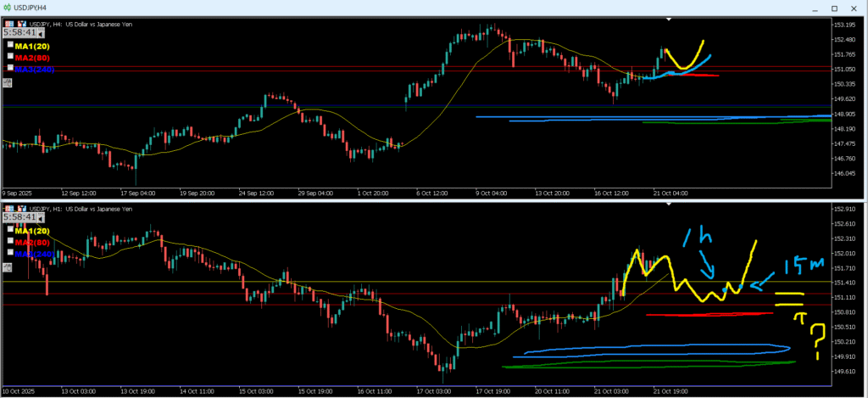The width and height of the screenshot is (868, 398).
Task: Toggle the MA1(20) checkbox in H1 chart
Action: point(10,231)
